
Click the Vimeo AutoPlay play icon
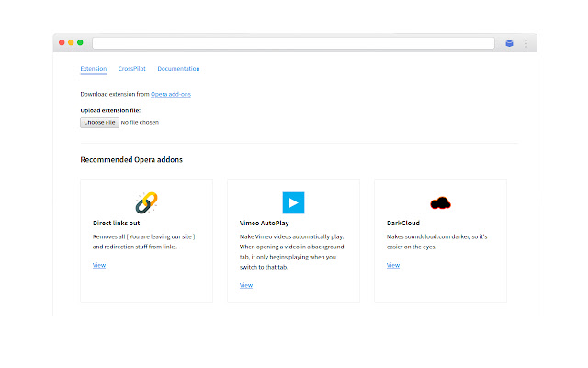pyautogui.click(x=293, y=202)
